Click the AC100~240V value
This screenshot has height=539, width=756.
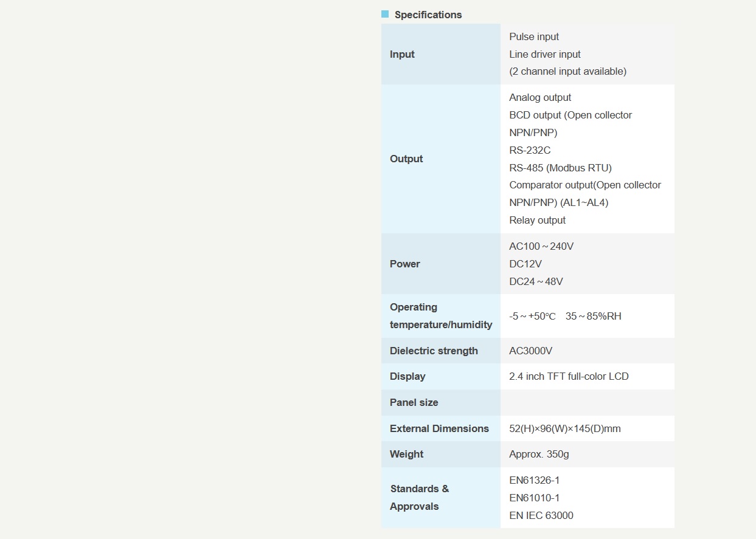pyautogui.click(x=541, y=246)
